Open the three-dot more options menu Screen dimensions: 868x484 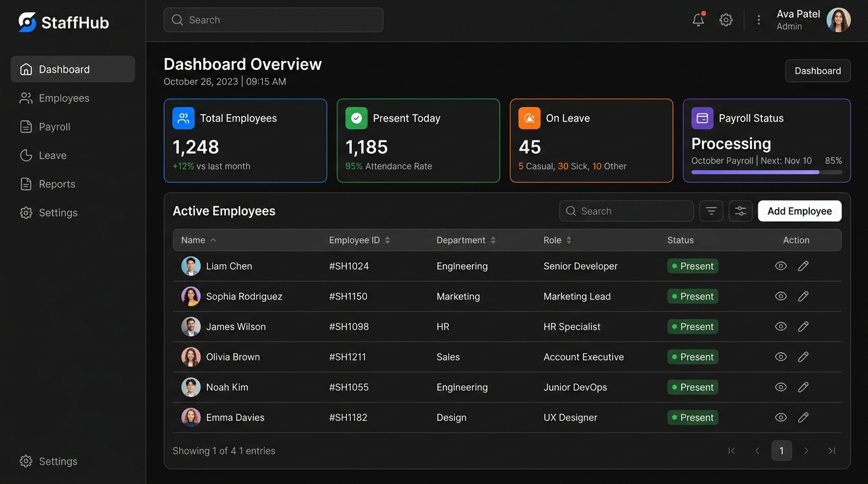click(x=759, y=20)
